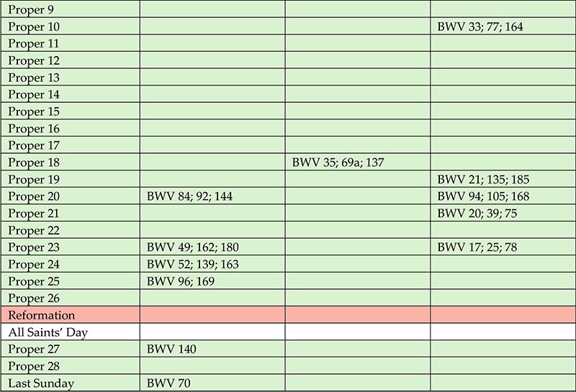This screenshot has height=392, width=576.
Task: Click the cell BWV 33; 77; 164
Action: pyautogui.click(x=503, y=27)
